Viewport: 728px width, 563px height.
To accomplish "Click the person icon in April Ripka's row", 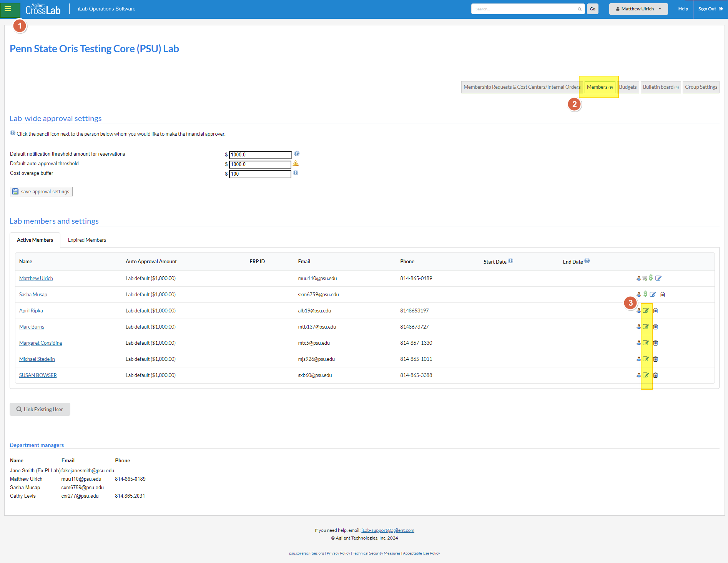I will 638,311.
